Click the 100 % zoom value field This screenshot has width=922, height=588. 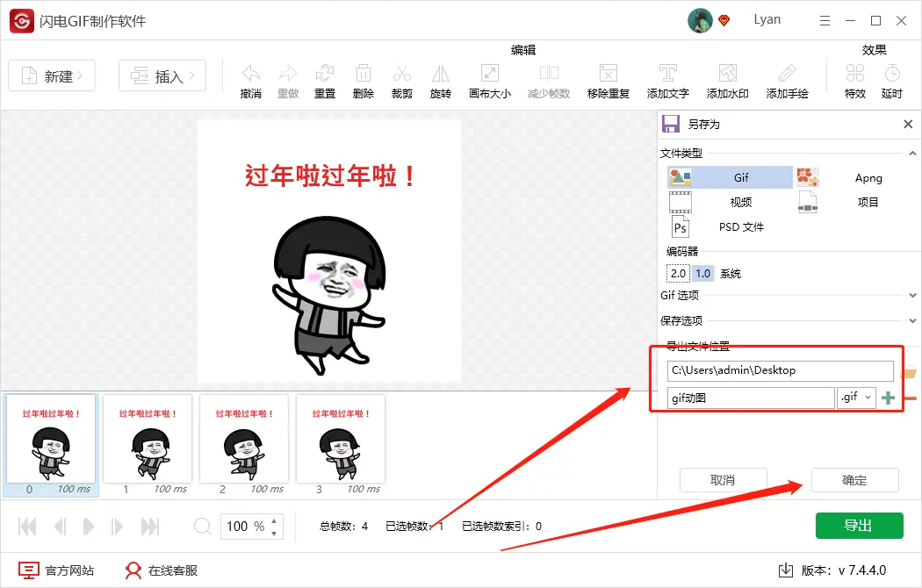click(x=246, y=527)
